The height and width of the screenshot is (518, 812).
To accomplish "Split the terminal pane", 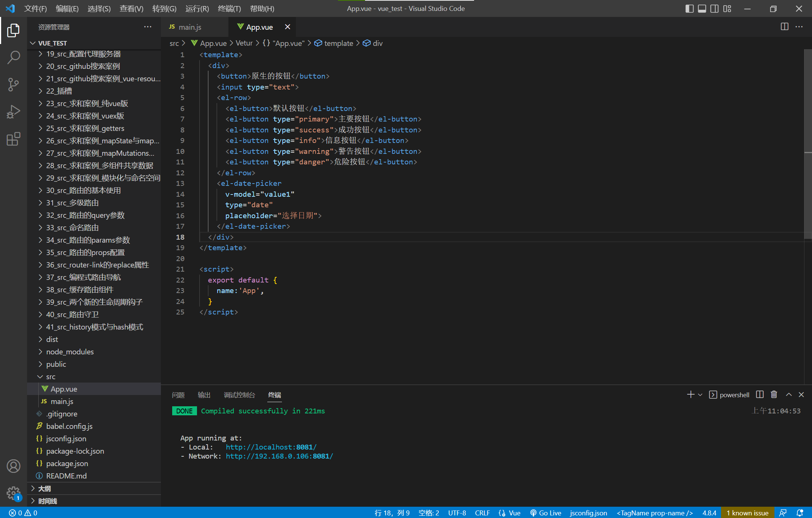I will [760, 395].
